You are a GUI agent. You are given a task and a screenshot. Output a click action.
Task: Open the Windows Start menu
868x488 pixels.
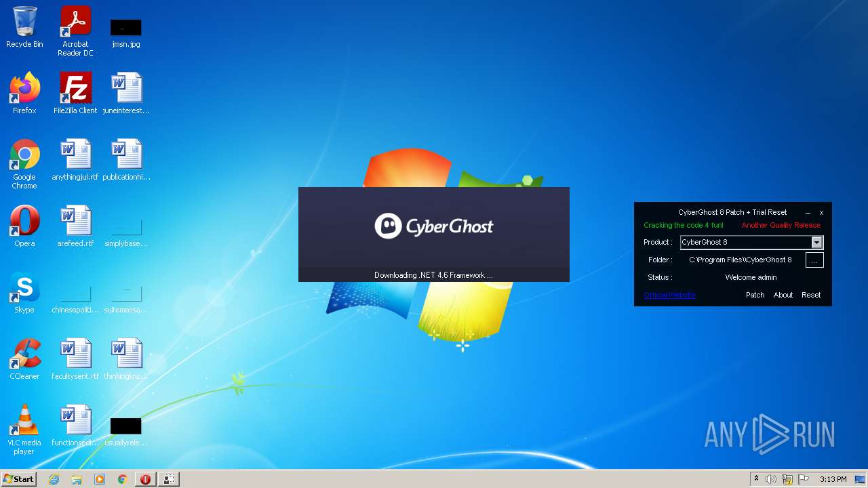point(18,479)
